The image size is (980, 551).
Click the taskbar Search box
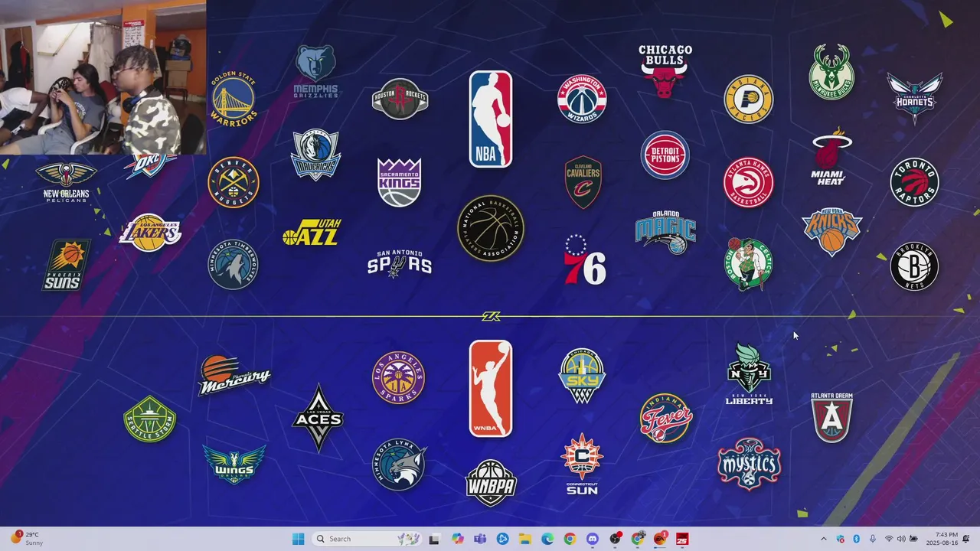367,539
